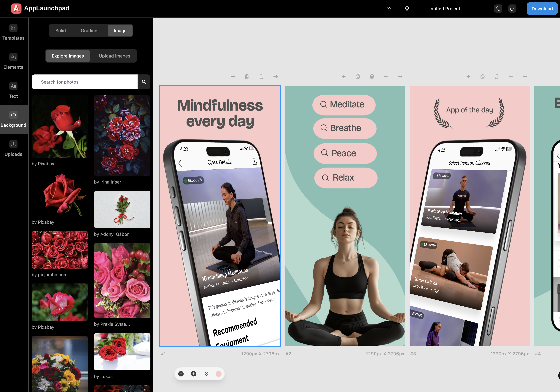Image resolution: width=560 pixels, height=392 pixels.
Task: Duplicate screenshot #2 using copy icon
Action: [x=358, y=77]
